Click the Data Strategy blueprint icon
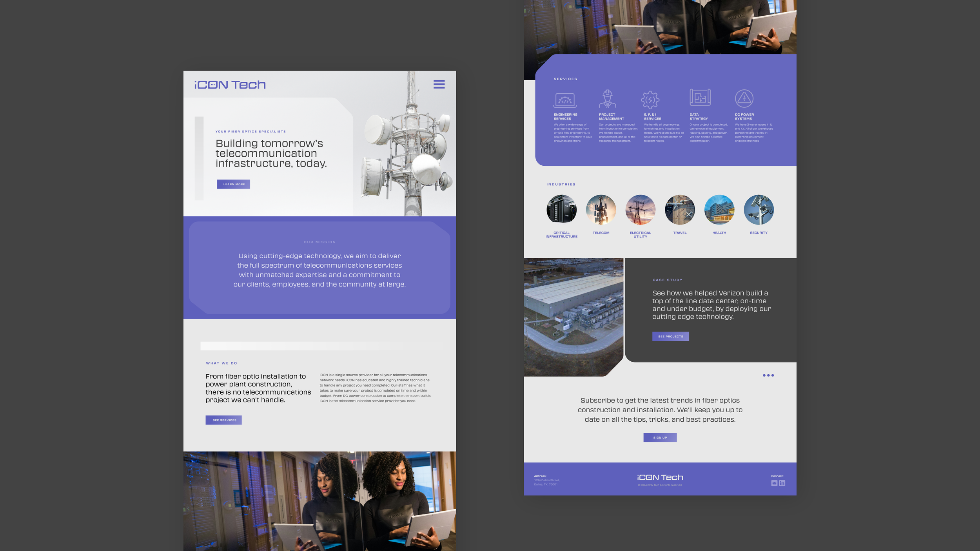 pos(700,97)
